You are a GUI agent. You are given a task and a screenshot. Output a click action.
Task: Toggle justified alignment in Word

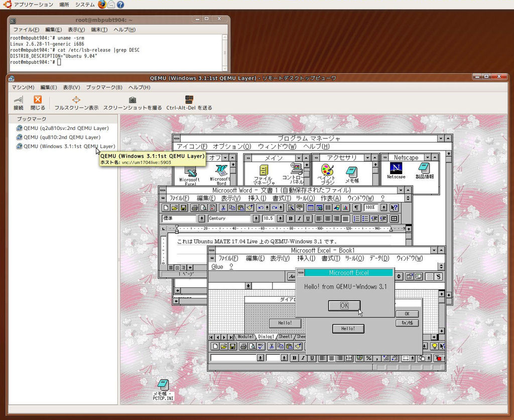click(x=345, y=218)
